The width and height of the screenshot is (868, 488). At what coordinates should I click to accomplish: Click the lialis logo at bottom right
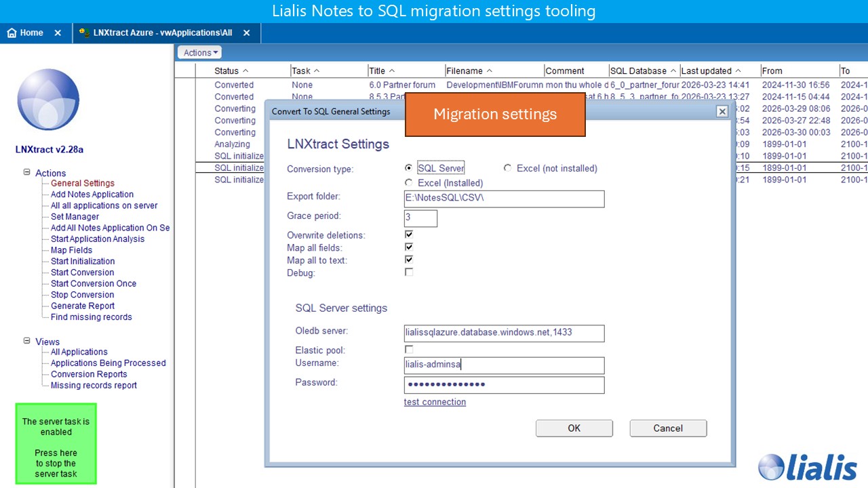click(808, 467)
